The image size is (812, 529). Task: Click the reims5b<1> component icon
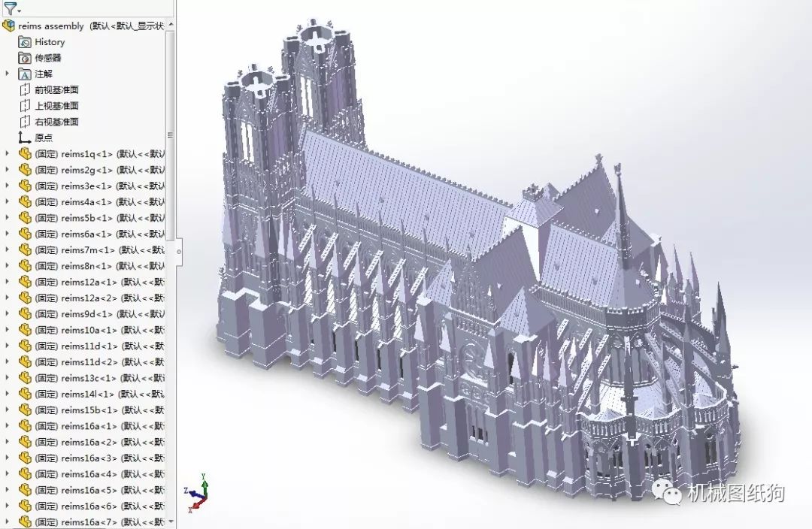click(25, 218)
